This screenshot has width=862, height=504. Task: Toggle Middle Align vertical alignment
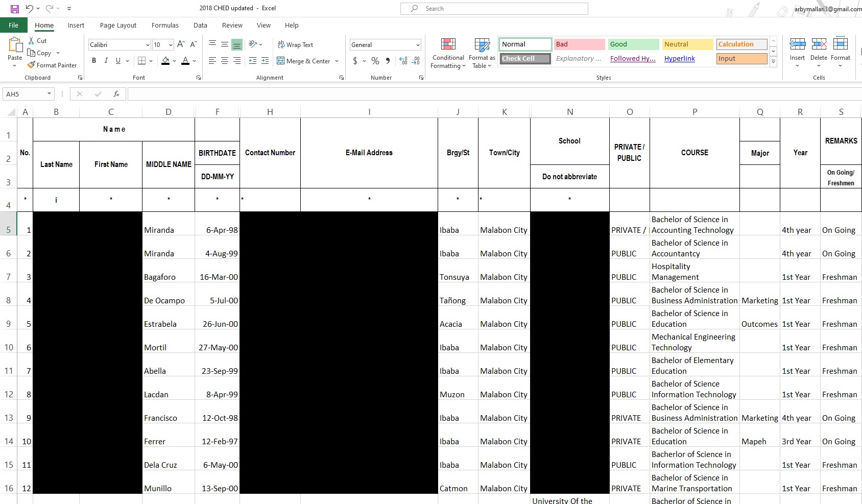[225, 44]
